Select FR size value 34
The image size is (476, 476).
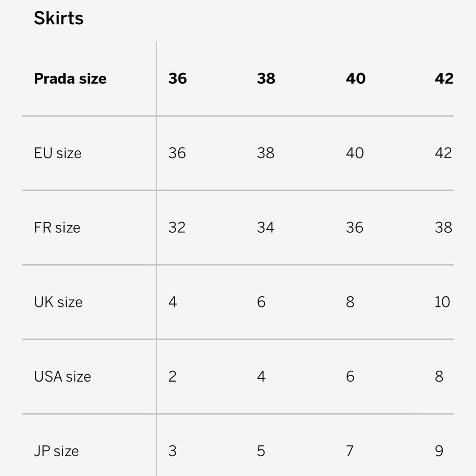click(266, 228)
